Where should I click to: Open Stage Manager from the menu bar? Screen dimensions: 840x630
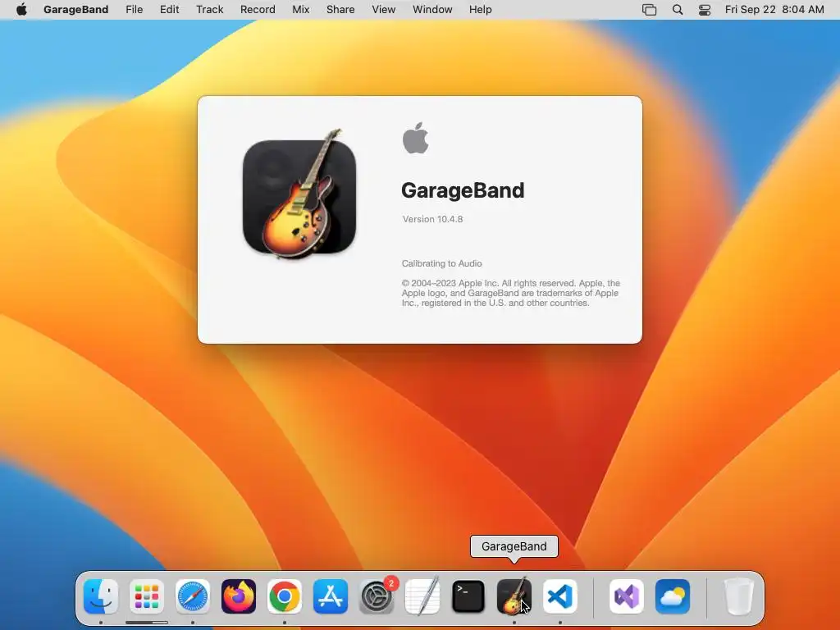tap(650, 10)
